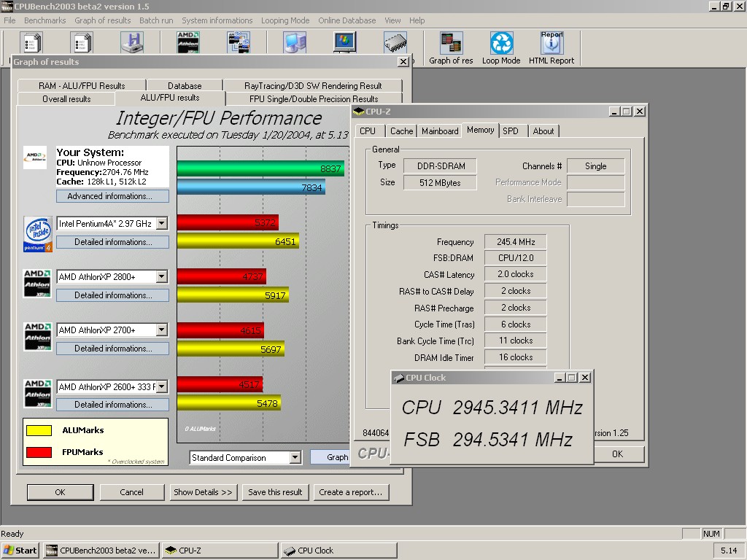
Task: Click the AMD Athlon CPU info toolbar icon
Action: coord(188,42)
